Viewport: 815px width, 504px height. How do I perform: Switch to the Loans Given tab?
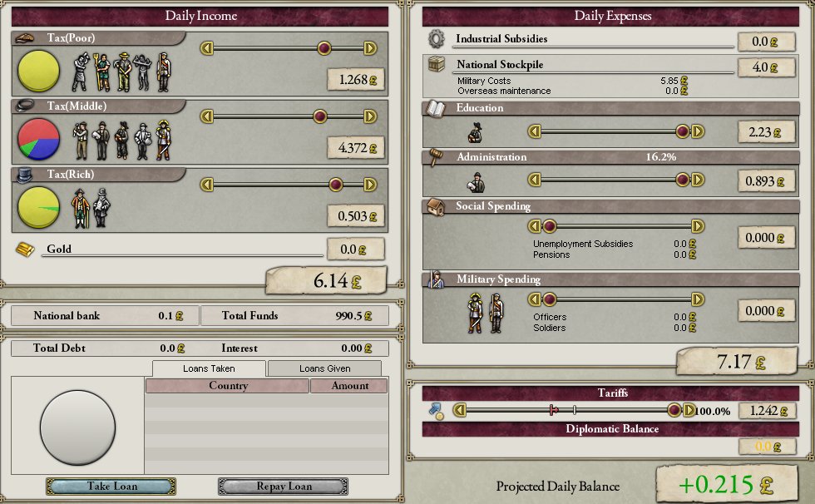[324, 368]
